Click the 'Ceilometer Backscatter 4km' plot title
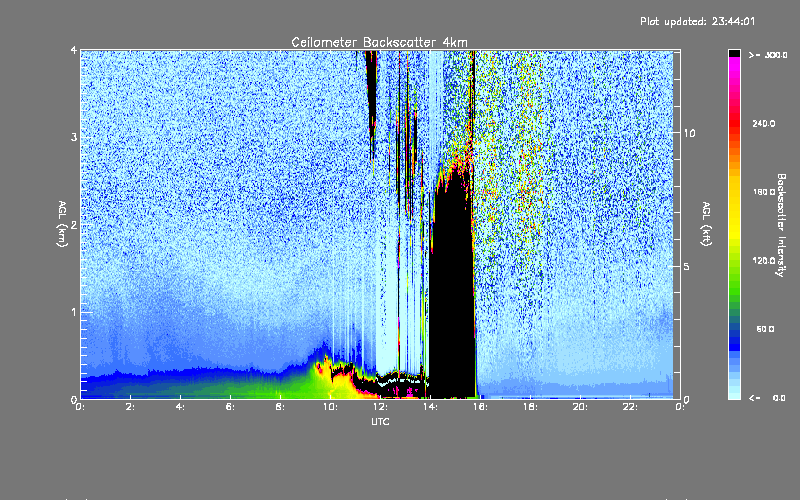800x500 pixels. pos(379,42)
